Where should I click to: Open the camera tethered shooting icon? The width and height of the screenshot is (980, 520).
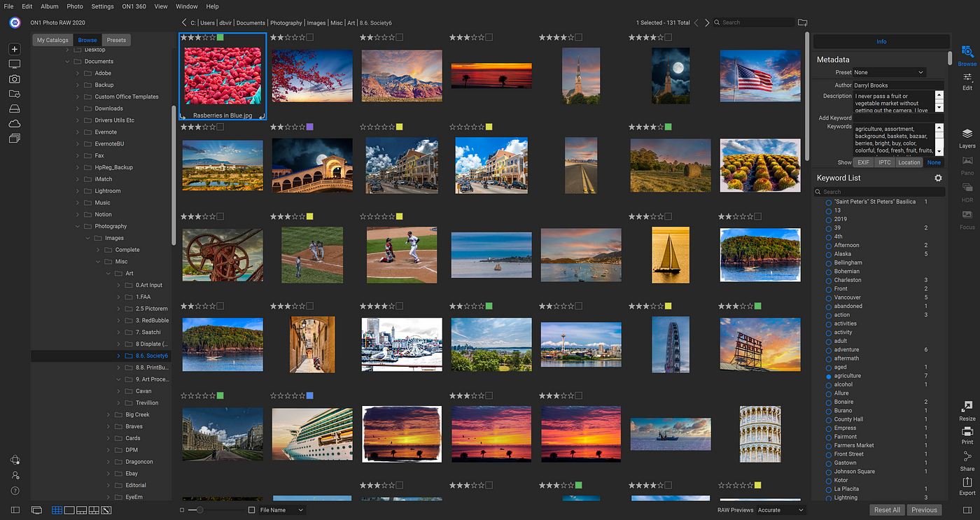pyautogui.click(x=15, y=79)
